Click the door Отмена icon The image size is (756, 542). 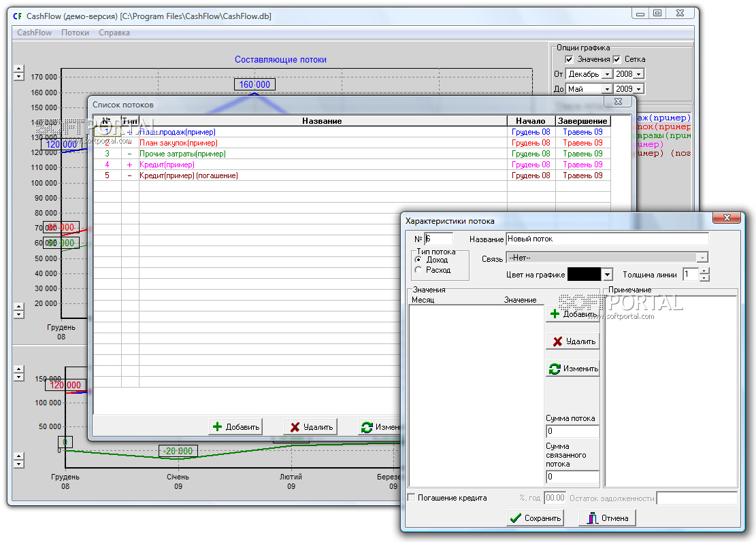(x=592, y=518)
